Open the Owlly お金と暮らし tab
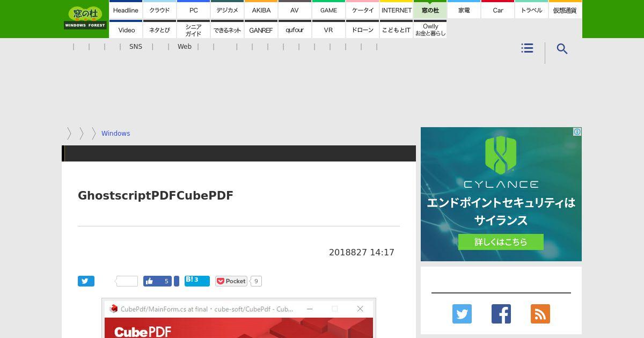This screenshot has width=644, height=338. click(x=430, y=29)
